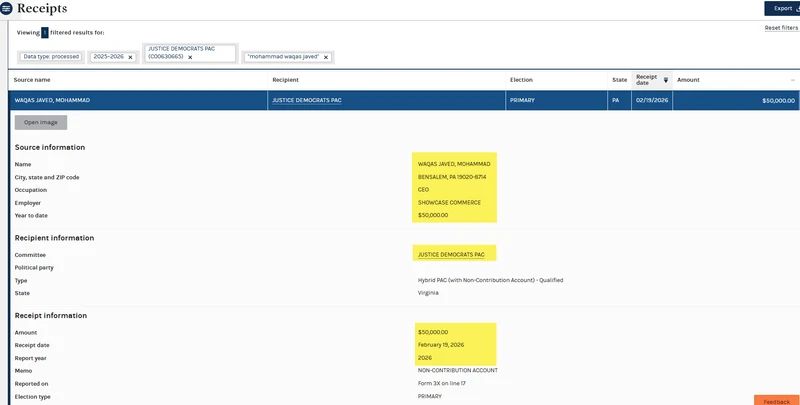
Task: Select the source Name WAQAS JAVED, MOHAMMAD value
Action: click(x=454, y=164)
